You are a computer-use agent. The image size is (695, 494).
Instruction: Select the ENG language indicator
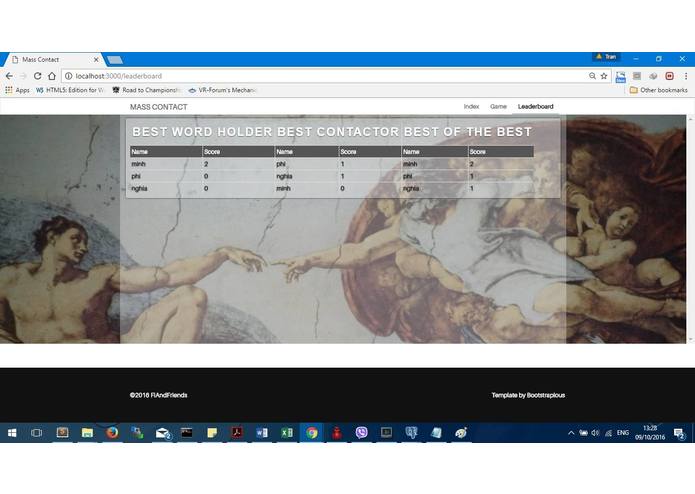click(x=623, y=433)
